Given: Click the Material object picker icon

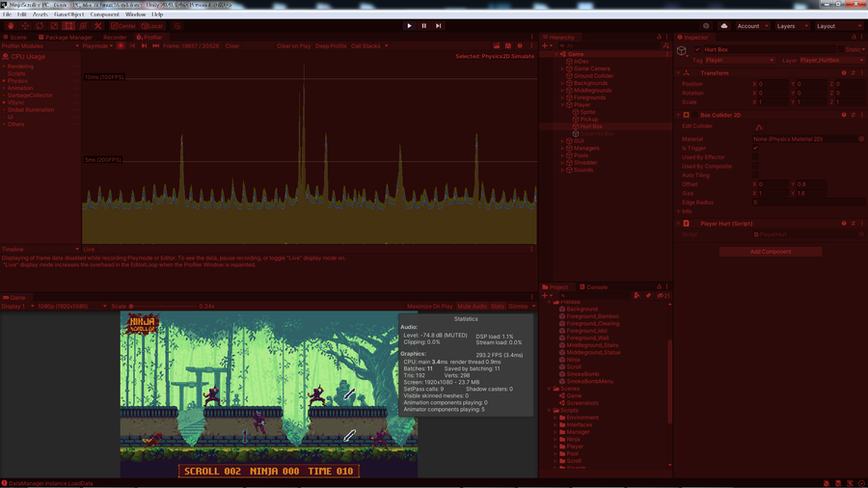Looking at the screenshot, I should (x=861, y=140).
